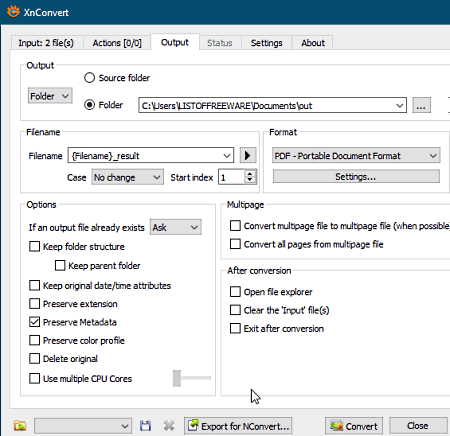The width and height of the screenshot is (450, 436).
Task: Click the XnConvert app logo icon
Action: click(x=13, y=12)
